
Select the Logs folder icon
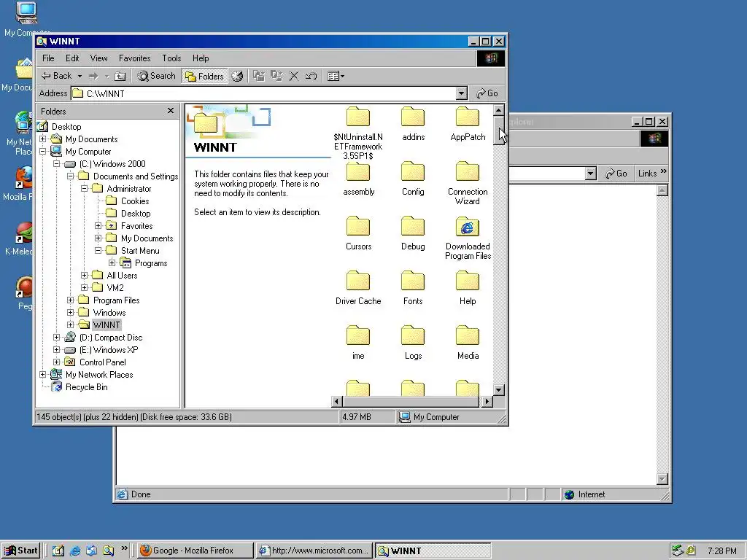coord(413,335)
